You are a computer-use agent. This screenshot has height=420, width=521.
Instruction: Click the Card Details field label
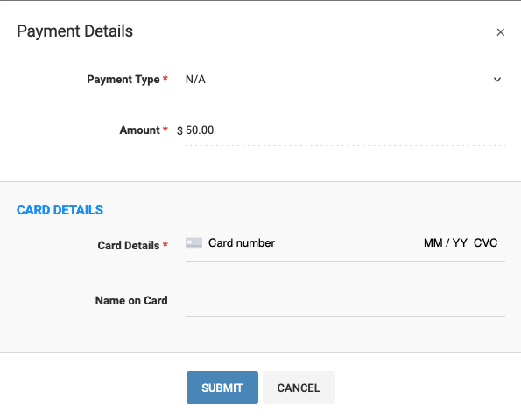[129, 245]
